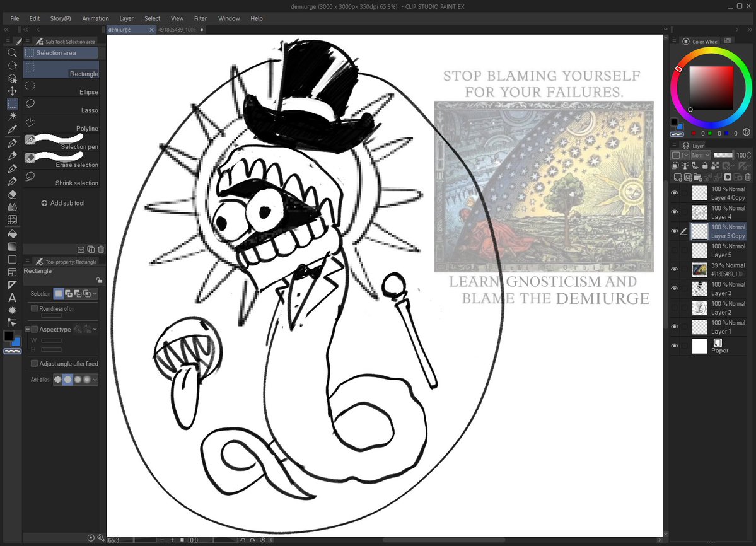This screenshot has width=756, height=546.
Task: Hide the Paper layer
Action: point(675,346)
